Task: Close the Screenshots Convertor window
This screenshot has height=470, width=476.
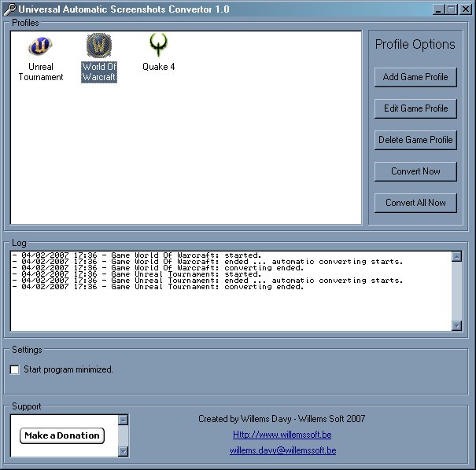Action: click(466, 9)
